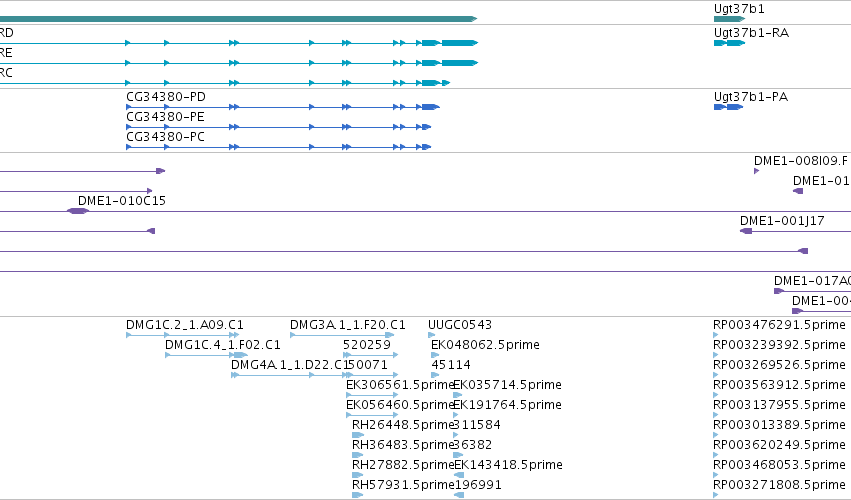Click the EK048062.5prime label
This screenshot has width=851, height=500.
point(485,345)
